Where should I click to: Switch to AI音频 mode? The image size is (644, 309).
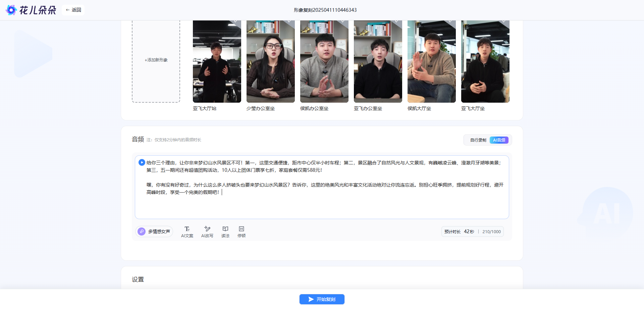pyautogui.click(x=499, y=140)
